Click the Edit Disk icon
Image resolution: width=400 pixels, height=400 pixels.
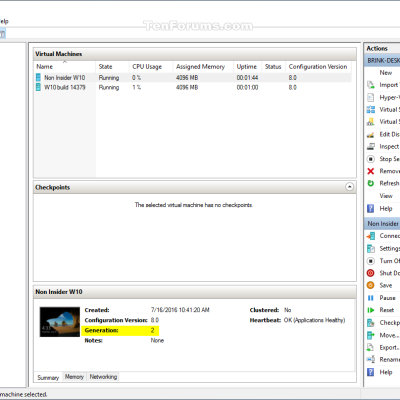(371, 134)
